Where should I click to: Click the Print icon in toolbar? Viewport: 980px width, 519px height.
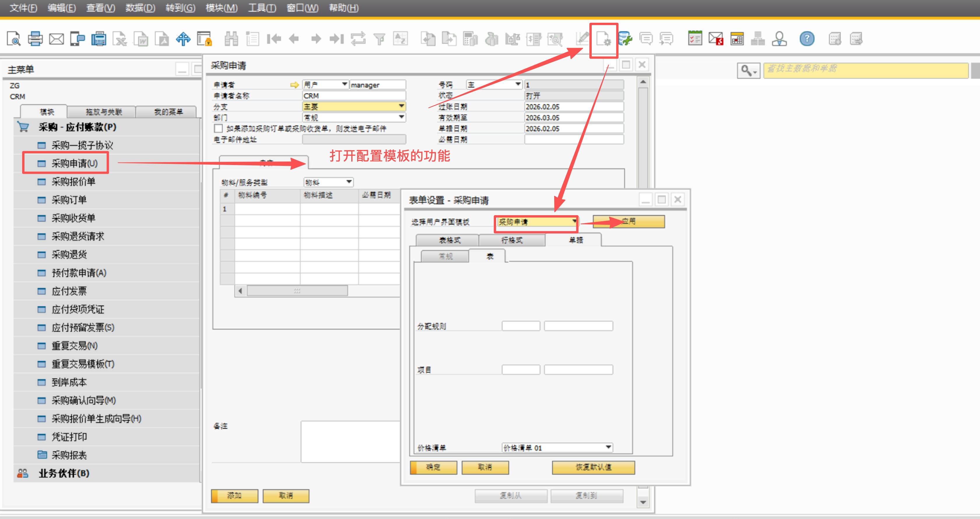click(x=35, y=39)
